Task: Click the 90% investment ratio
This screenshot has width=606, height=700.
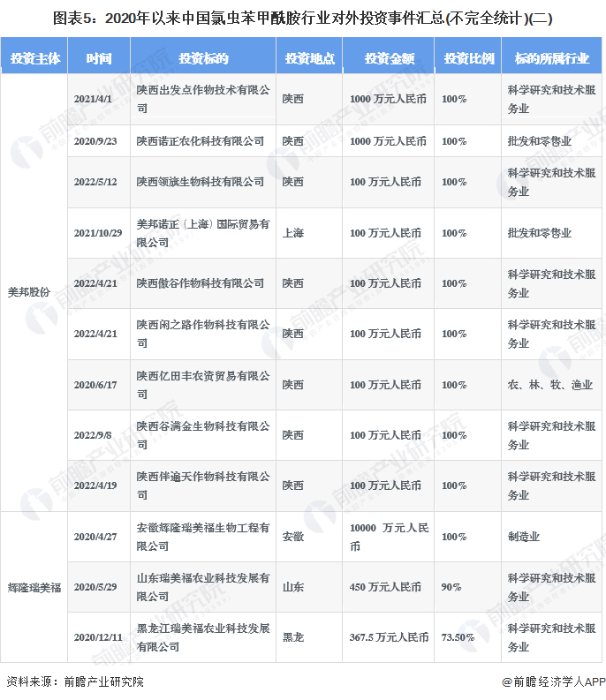Action: pyautogui.click(x=451, y=587)
